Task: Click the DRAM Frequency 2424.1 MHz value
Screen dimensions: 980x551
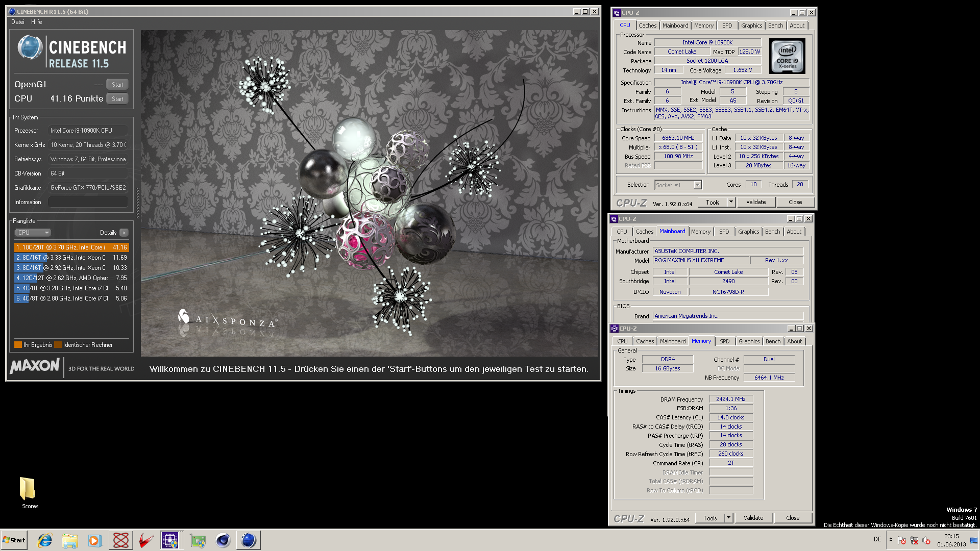Action: (x=731, y=399)
